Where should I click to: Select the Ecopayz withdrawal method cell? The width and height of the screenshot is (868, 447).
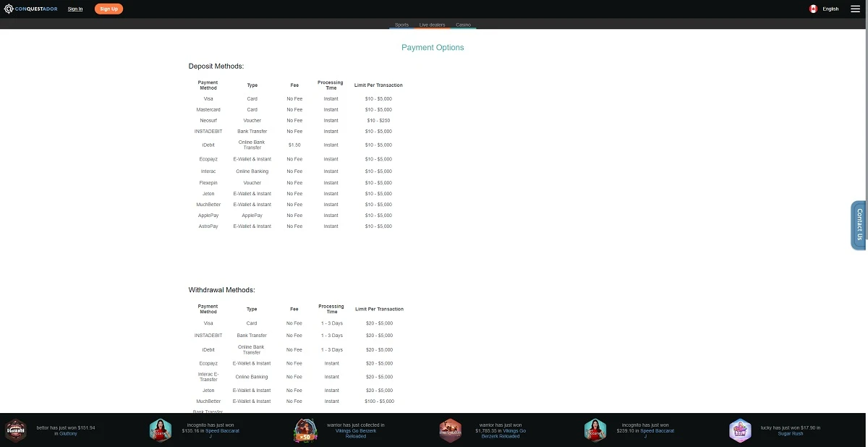[x=208, y=363]
